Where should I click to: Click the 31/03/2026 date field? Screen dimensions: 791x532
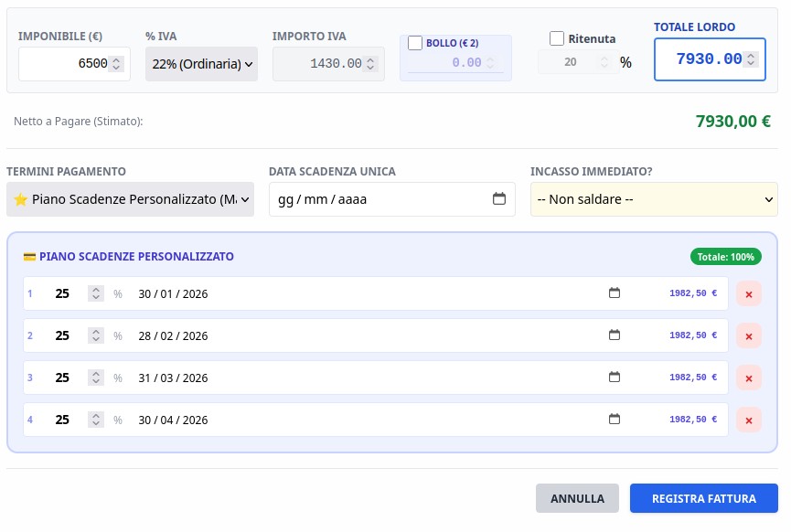pyautogui.click(x=174, y=378)
